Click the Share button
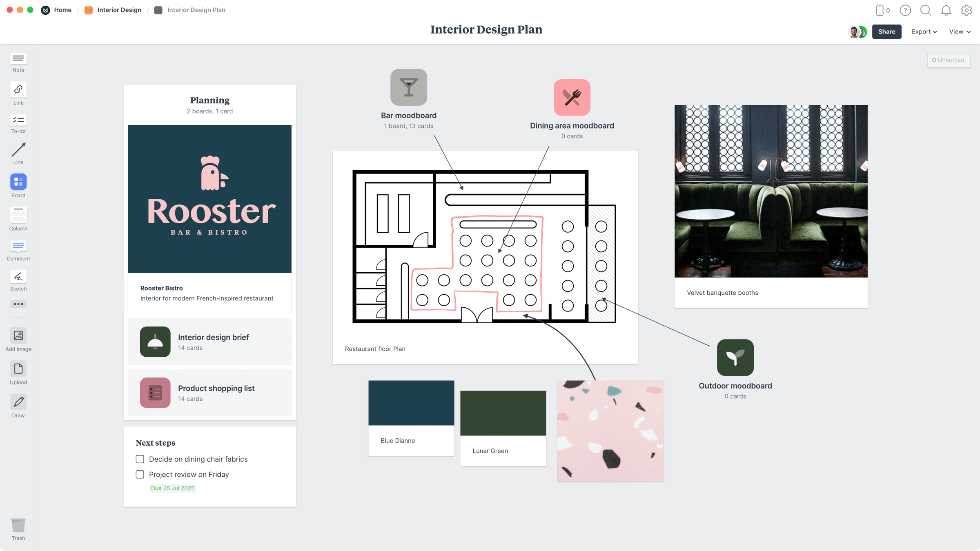 pyautogui.click(x=887, y=31)
